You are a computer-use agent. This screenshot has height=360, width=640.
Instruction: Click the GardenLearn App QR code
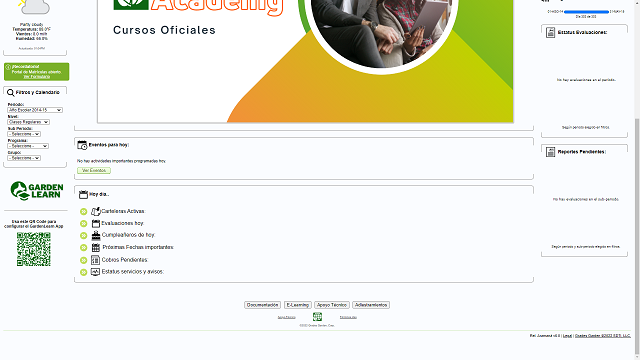coord(33,249)
